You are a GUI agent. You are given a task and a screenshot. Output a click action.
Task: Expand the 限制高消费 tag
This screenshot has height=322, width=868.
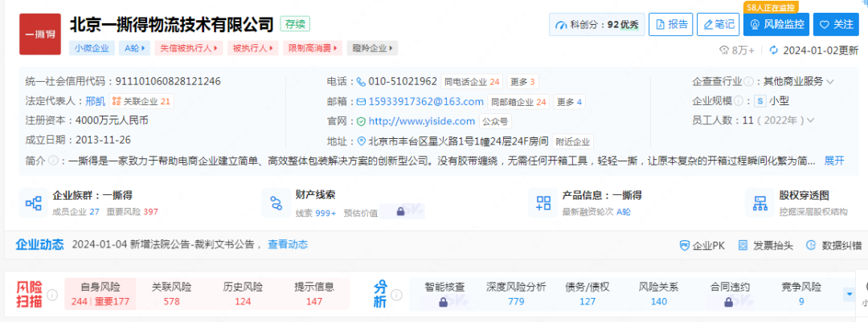click(312, 48)
